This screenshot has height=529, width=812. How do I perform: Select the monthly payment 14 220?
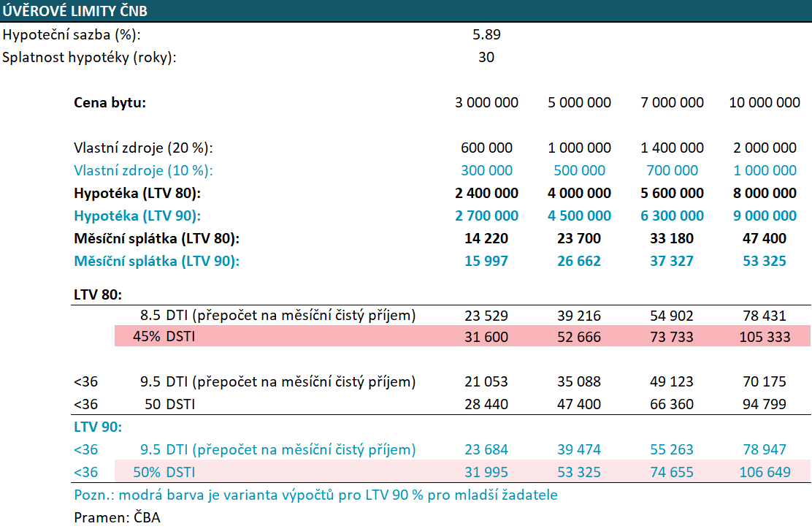point(486,239)
